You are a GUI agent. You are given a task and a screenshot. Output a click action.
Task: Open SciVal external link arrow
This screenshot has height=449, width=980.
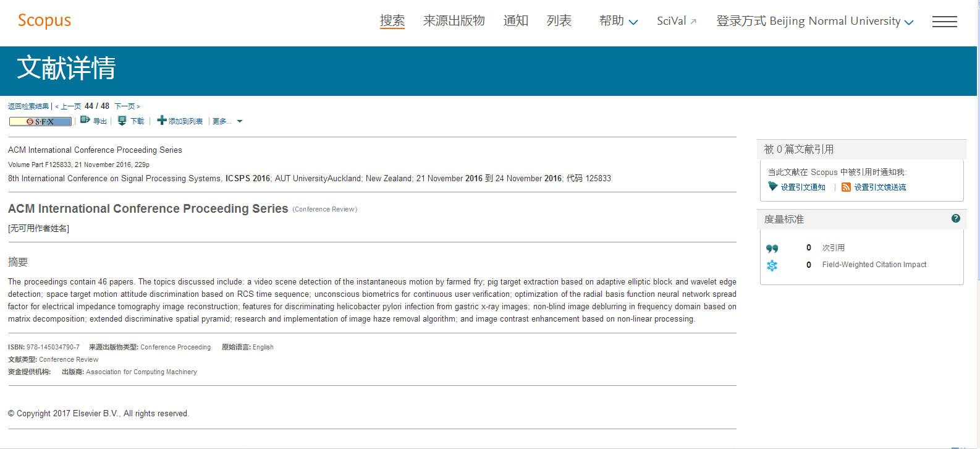click(x=693, y=22)
